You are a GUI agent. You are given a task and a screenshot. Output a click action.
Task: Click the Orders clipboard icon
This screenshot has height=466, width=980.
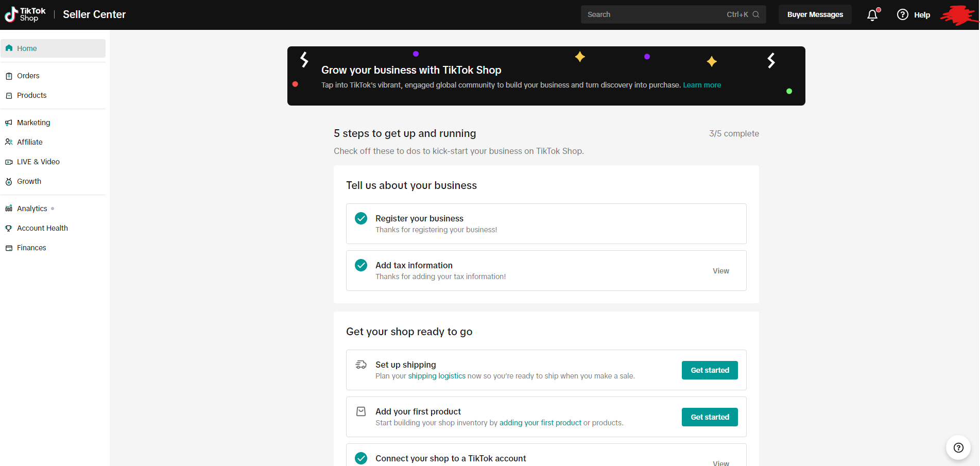(x=9, y=76)
